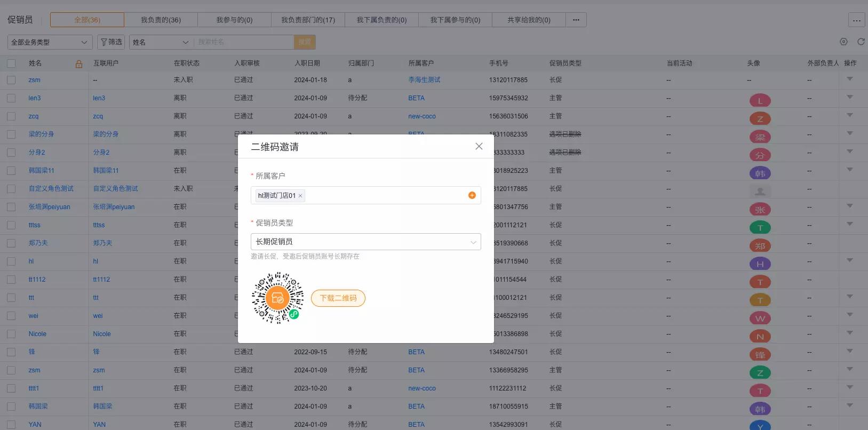Open the YAN name link in 姓名 column
Viewport: 868px width, 430px height.
[x=35, y=425]
